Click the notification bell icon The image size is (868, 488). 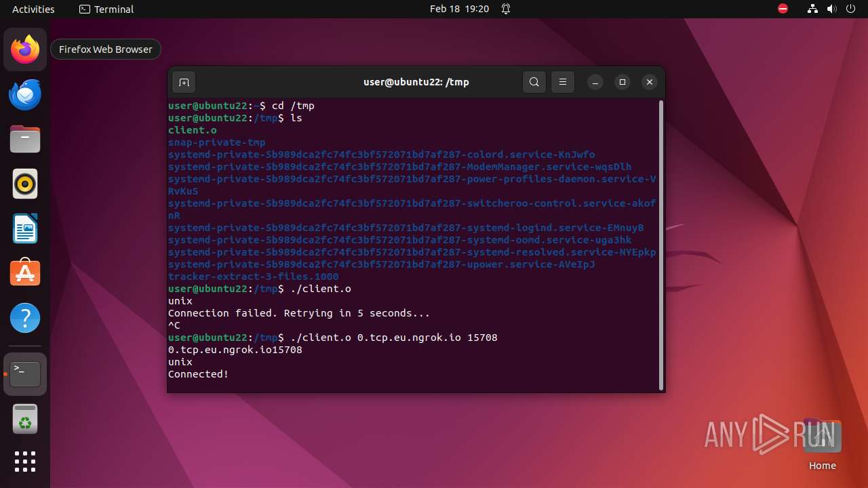pyautogui.click(x=506, y=9)
